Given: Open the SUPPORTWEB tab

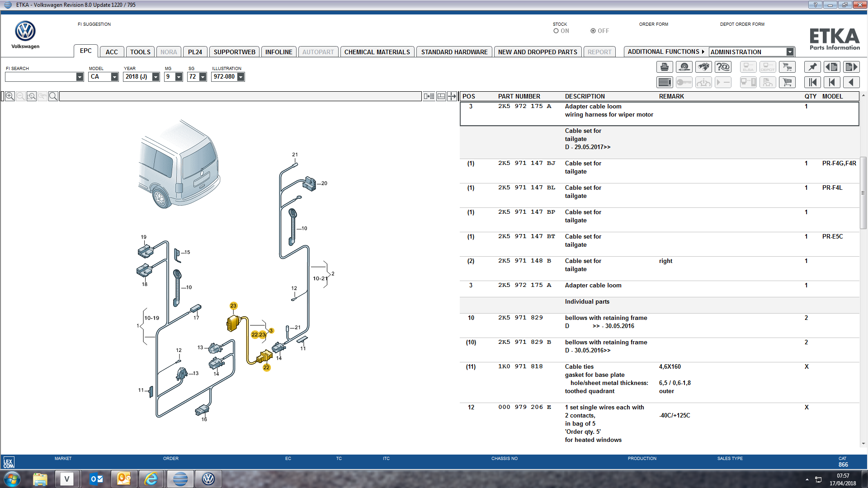Looking at the screenshot, I should 234,52.
